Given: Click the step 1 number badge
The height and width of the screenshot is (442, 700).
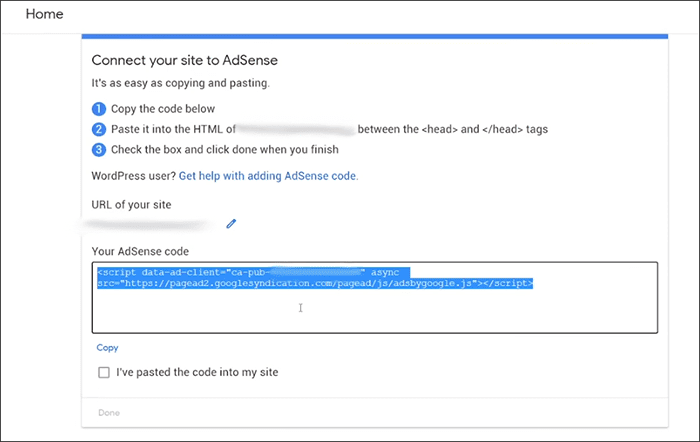Looking at the screenshot, I should [x=98, y=109].
